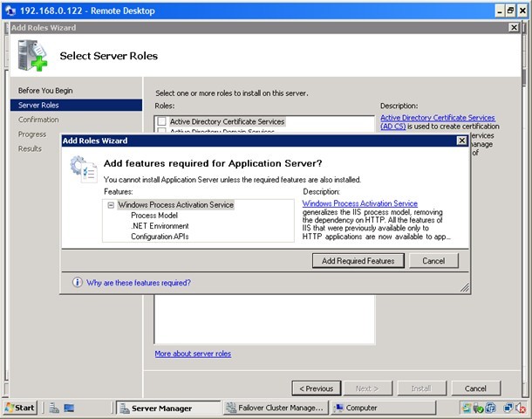Click Server Manager quick launch icon
Screen dimensions: 532x419
click(53, 408)
